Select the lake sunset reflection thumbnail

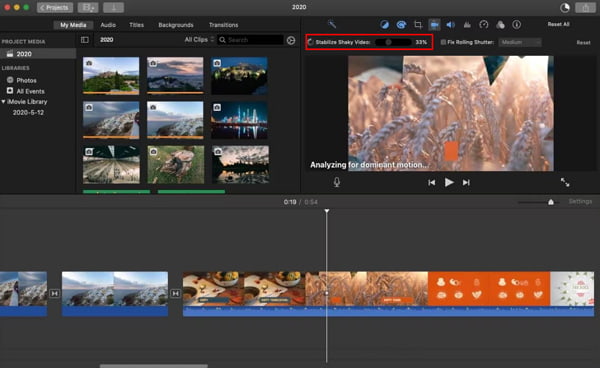tap(241, 164)
